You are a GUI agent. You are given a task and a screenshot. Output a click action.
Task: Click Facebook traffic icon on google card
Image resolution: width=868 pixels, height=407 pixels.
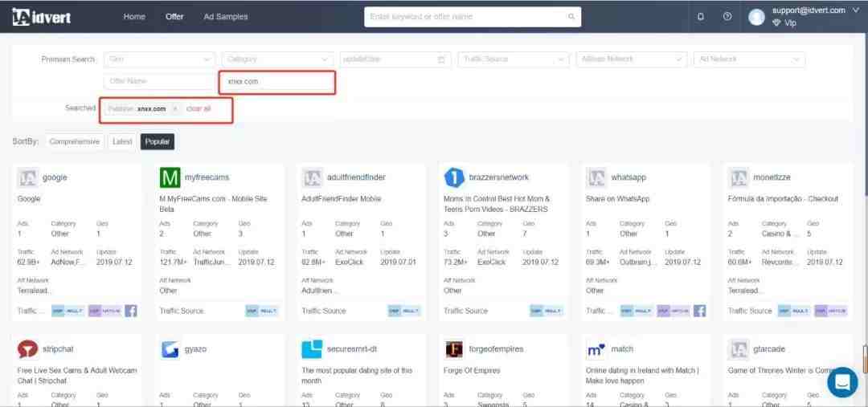click(131, 311)
